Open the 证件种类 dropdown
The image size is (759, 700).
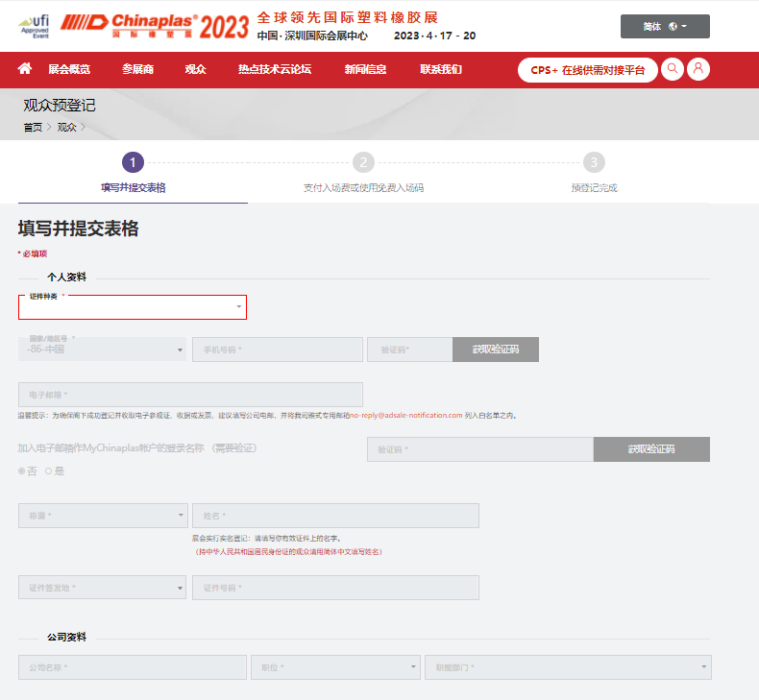[x=133, y=307]
